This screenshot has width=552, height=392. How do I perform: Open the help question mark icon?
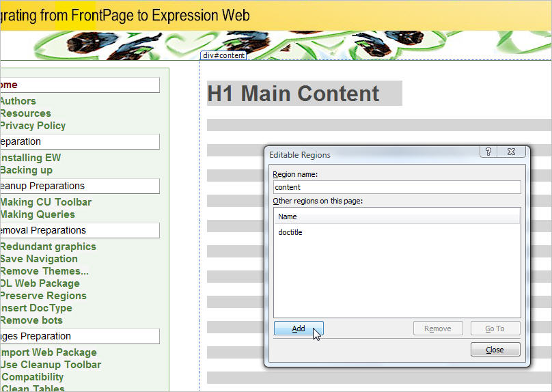[488, 152]
